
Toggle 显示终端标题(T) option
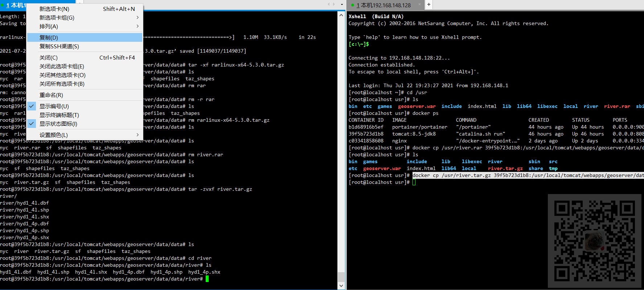tap(85, 115)
